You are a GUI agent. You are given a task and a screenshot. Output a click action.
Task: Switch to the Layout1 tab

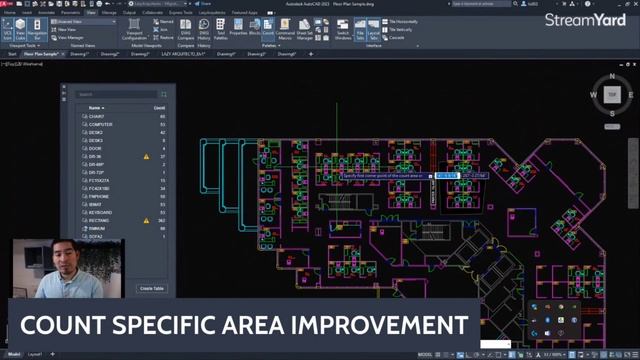click(x=35, y=354)
